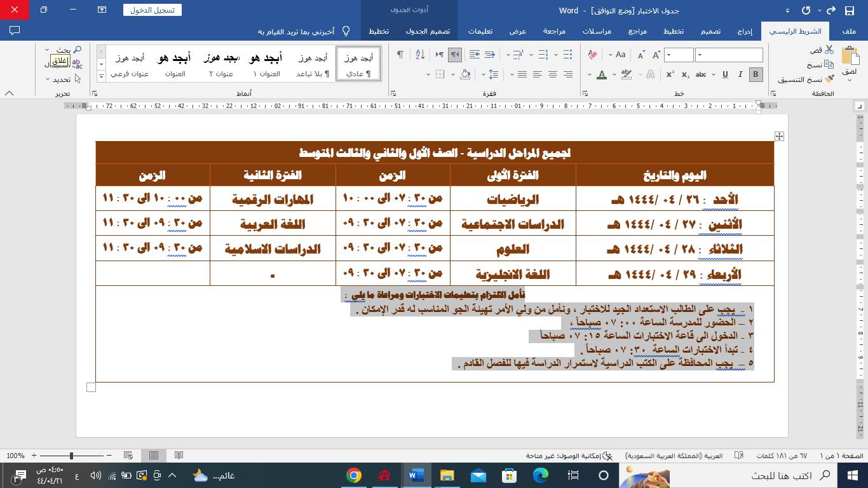Screen dimensions: 868x488
Task: Apply superscript with the x² icon
Action: coord(670,74)
